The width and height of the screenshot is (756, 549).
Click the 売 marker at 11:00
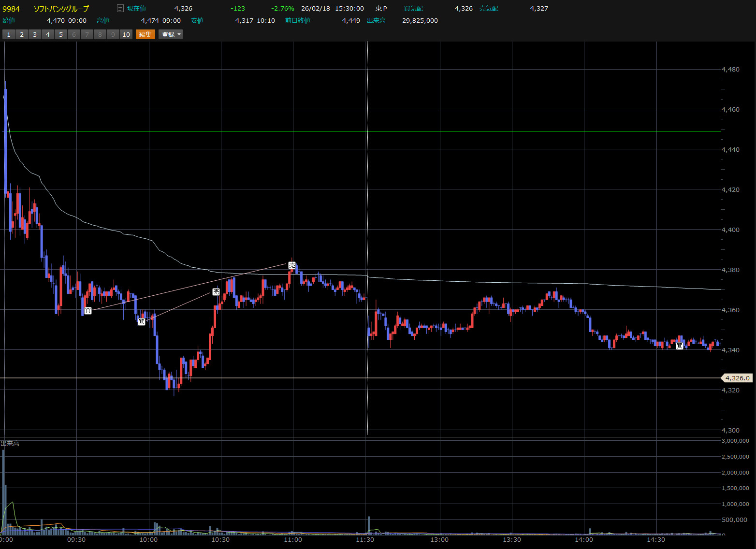(x=292, y=265)
